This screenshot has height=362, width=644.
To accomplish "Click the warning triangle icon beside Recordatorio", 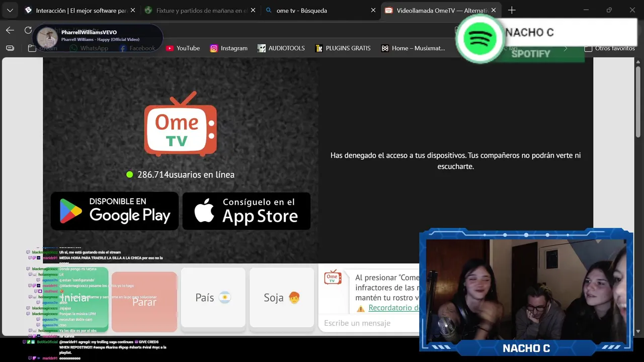I will coord(360,308).
